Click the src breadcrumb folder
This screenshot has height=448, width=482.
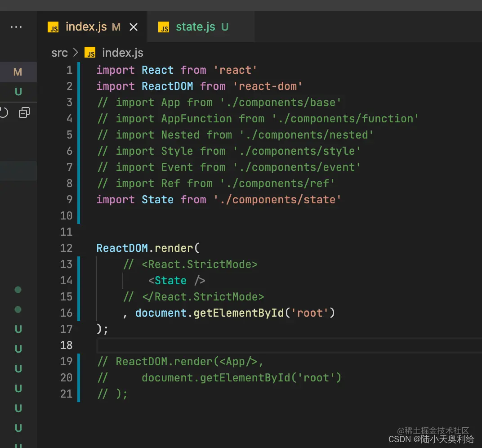point(59,53)
